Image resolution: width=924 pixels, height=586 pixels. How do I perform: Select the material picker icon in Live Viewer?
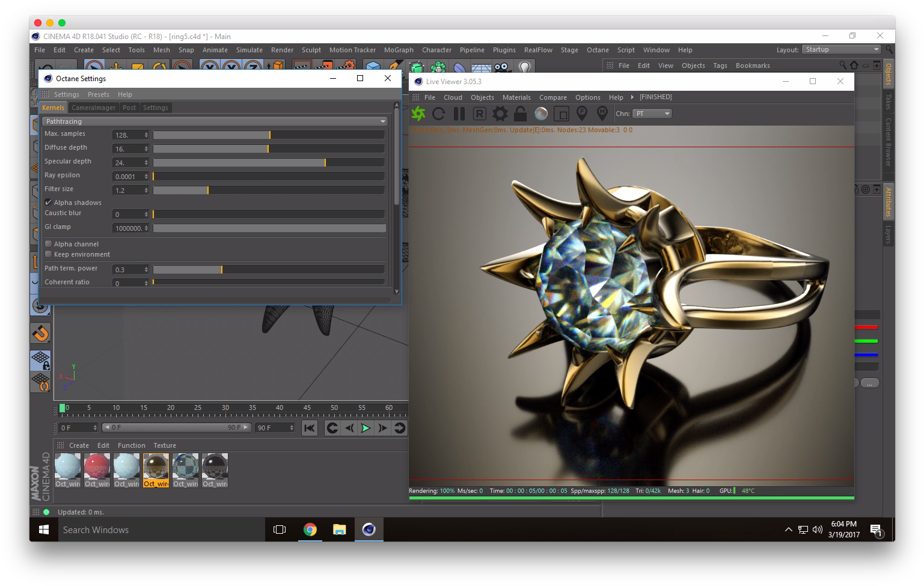pos(602,113)
